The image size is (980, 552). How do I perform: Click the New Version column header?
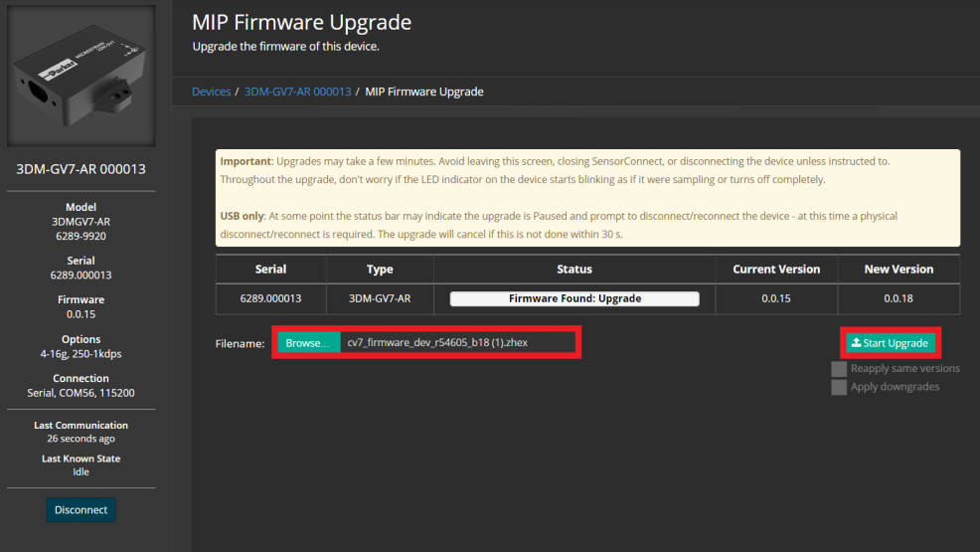(898, 269)
